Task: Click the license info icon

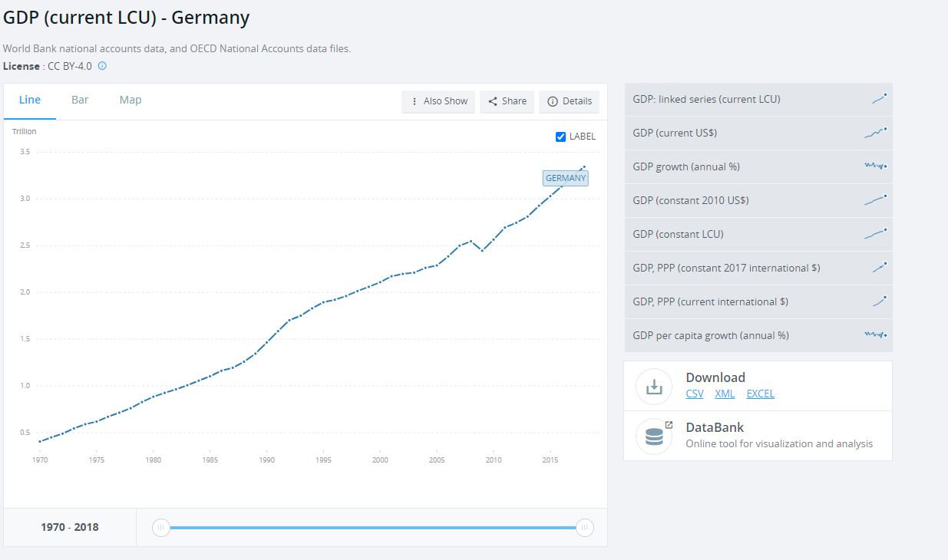Action: [102, 66]
